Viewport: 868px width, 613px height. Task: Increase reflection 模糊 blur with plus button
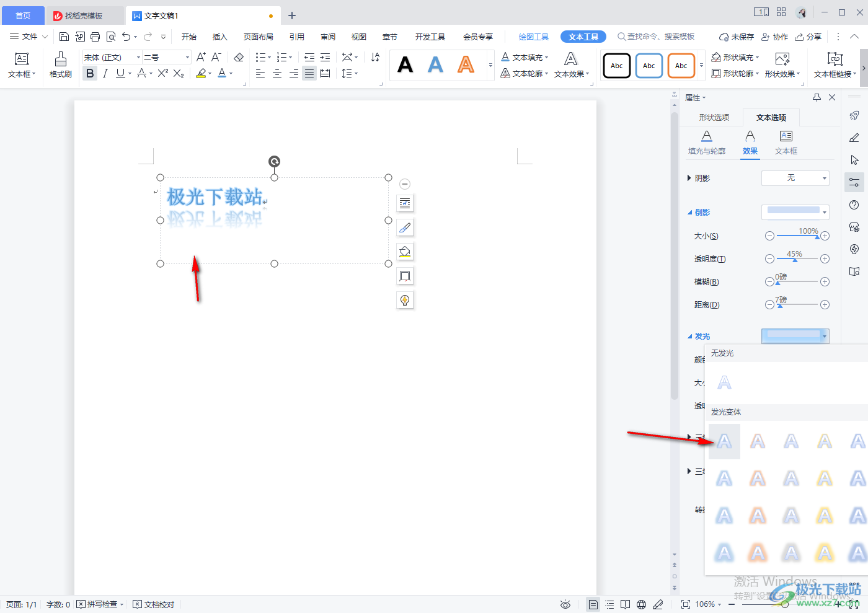825,282
